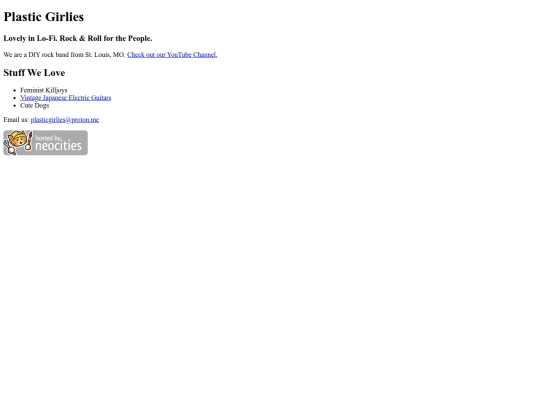Follow the Vintage Japanese Electric Guitars link
Screen dimensions: 540x405
click(65, 98)
